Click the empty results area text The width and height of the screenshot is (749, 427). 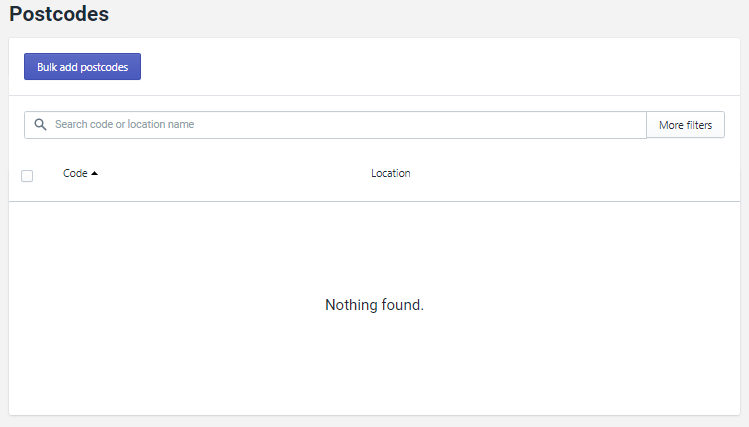tap(374, 305)
